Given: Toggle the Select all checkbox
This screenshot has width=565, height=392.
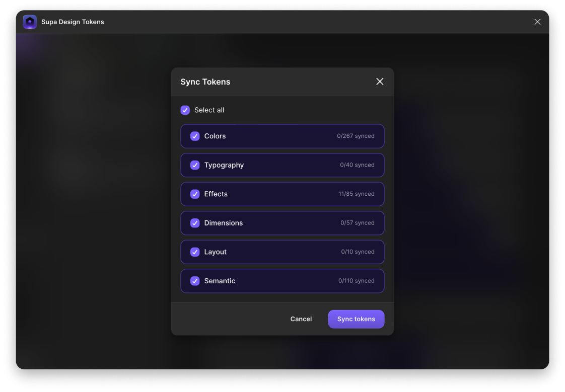Looking at the screenshot, I should (x=185, y=110).
